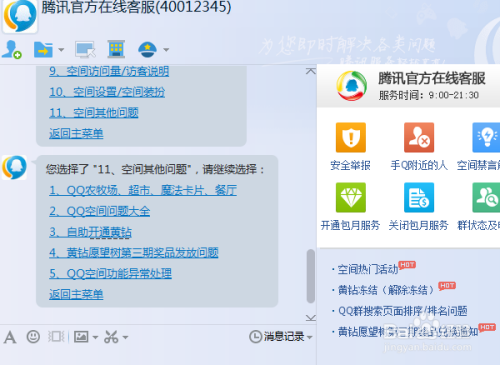Click the chat title 腾讯官方在线客服(40012345)
This screenshot has height=365, width=500.
(136, 7)
